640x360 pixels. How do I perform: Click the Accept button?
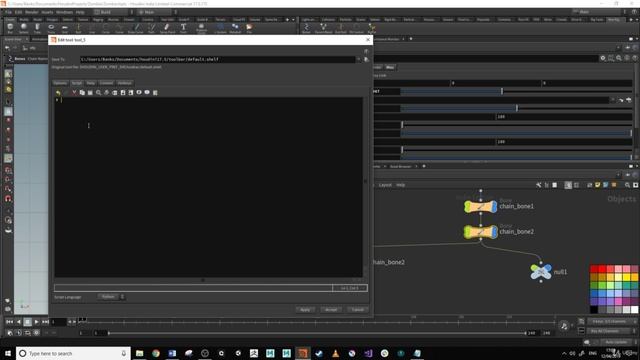click(331, 309)
